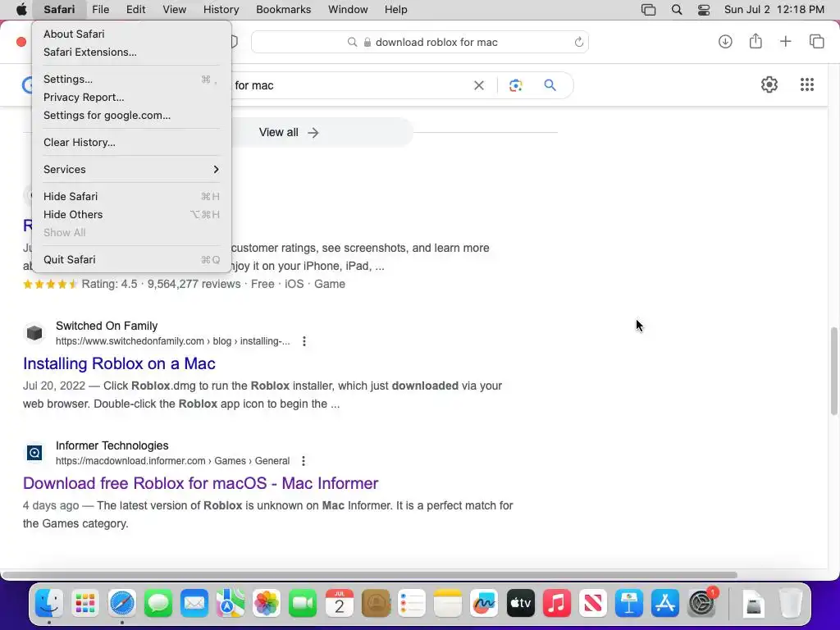The image size is (840, 630).
Task: Open Music app in the Dock
Action: pyautogui.click(x=557, y=603)
